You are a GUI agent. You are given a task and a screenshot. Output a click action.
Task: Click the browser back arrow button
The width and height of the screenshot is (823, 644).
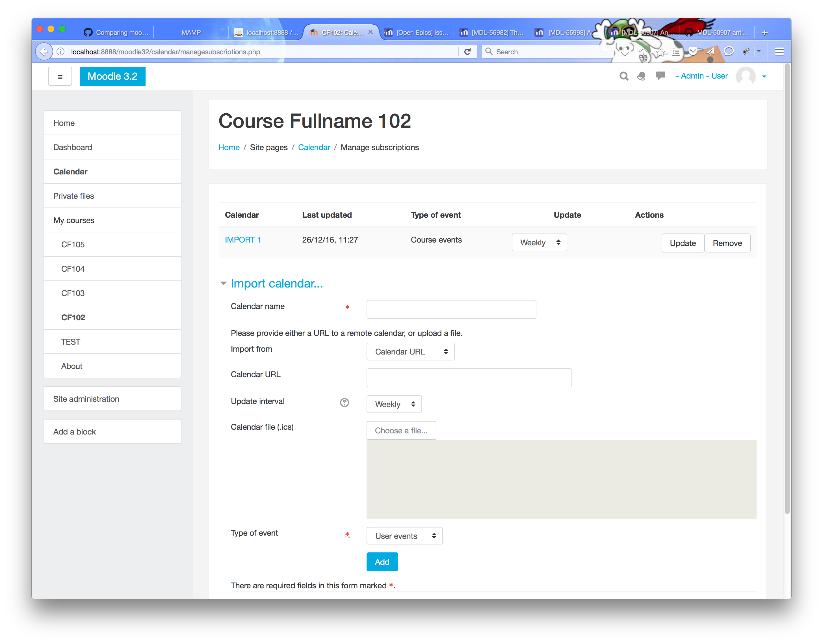(x=44, y=52)
